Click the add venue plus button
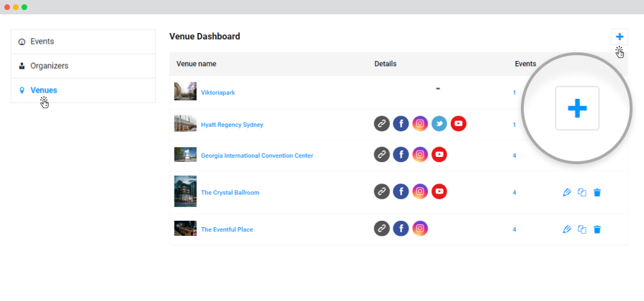This screenshot has height=301, width=644. tap(620, 37)
